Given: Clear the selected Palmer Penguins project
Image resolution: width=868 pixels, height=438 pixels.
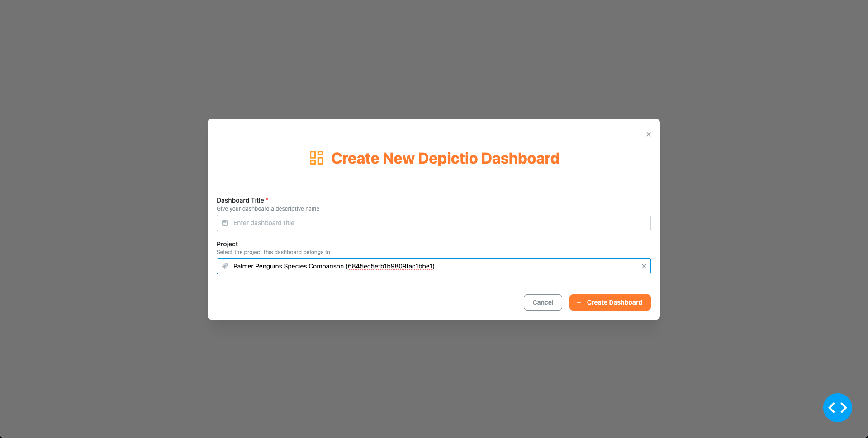Looking at the screenshot, I should click(644, 266).
